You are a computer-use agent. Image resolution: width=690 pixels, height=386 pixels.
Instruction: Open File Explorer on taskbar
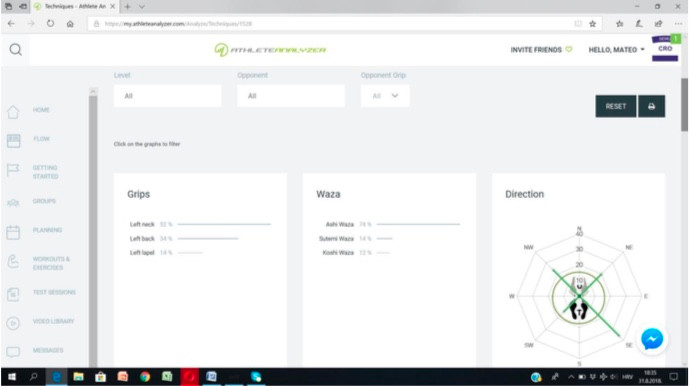[78, 377]
